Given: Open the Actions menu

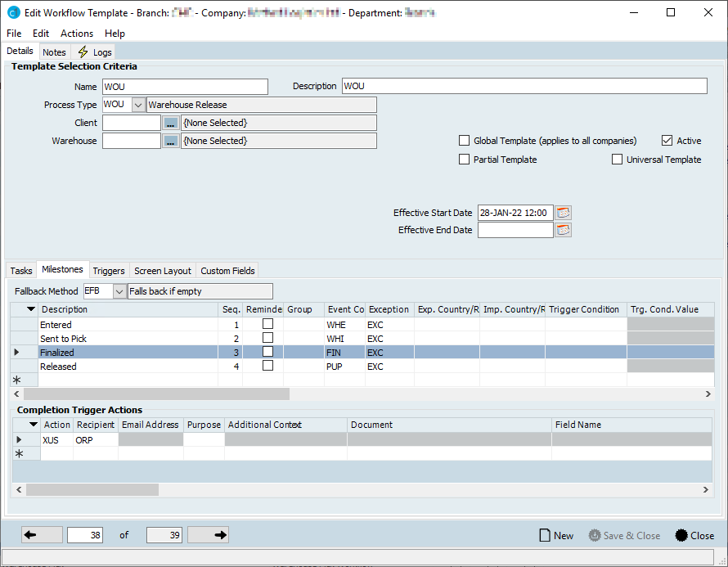Looking at the screenshot, I should 77,34.
